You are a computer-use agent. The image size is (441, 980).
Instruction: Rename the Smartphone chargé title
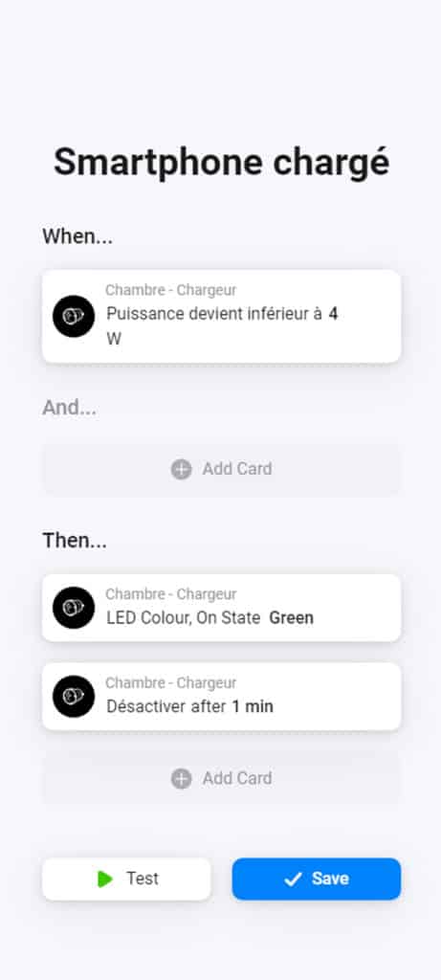coord(221,163)
